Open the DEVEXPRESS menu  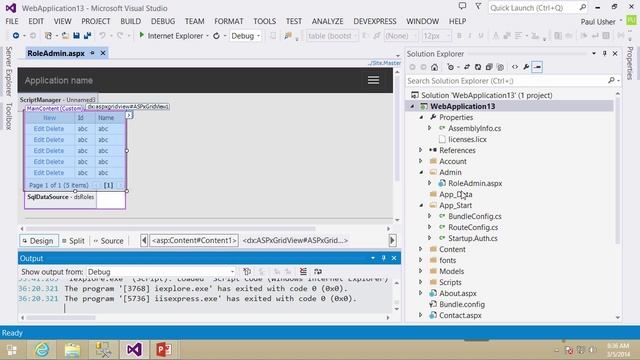(x=375, y=21)
